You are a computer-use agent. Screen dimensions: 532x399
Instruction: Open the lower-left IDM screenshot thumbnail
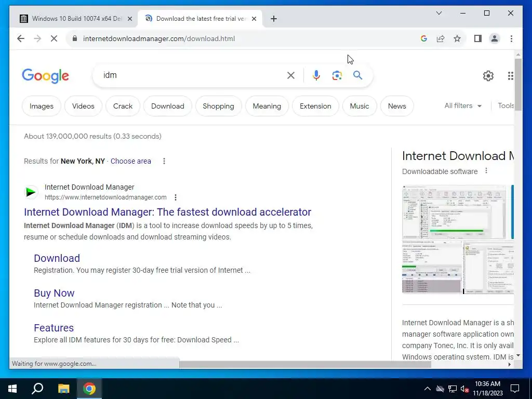click(432, 267)
